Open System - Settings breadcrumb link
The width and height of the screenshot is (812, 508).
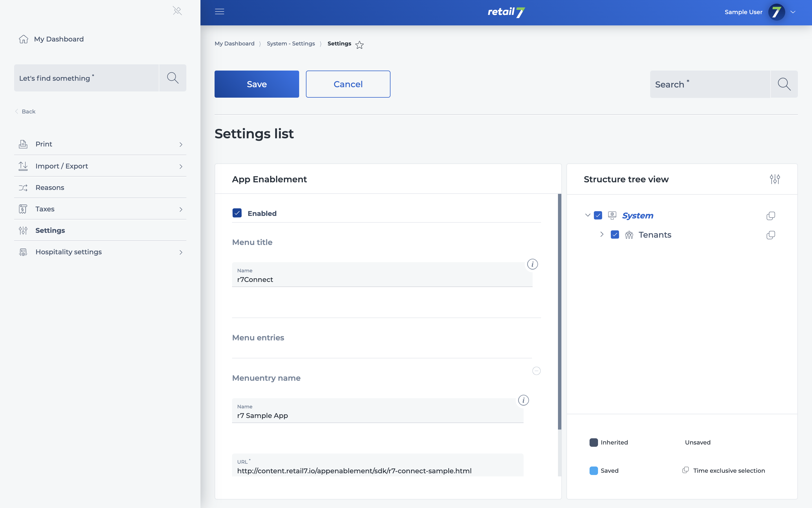click(x=291, y=44)
